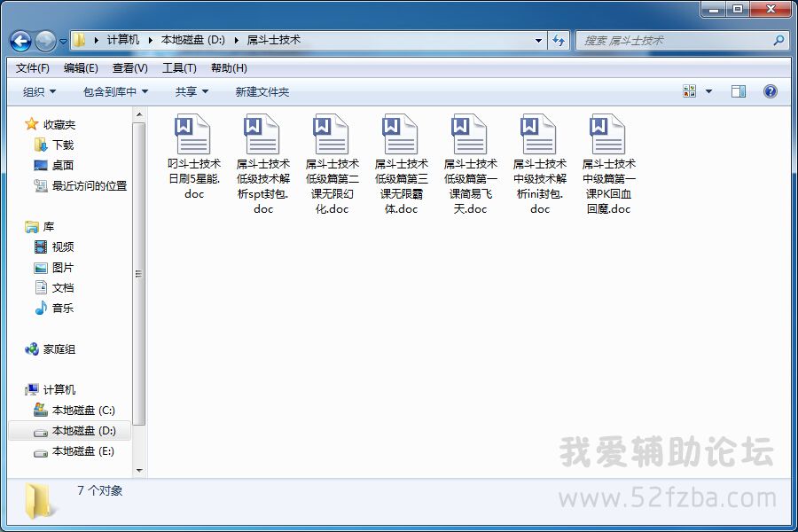Click the folder icon in address bar
The width and height of the screenshot is (798, 532).
[80, 40]
